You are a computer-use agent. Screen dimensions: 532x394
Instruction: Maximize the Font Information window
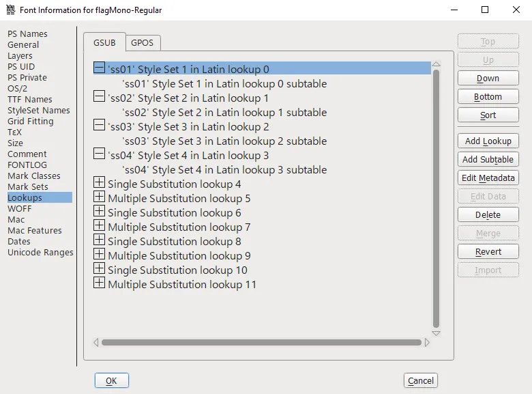click(485, 10)
